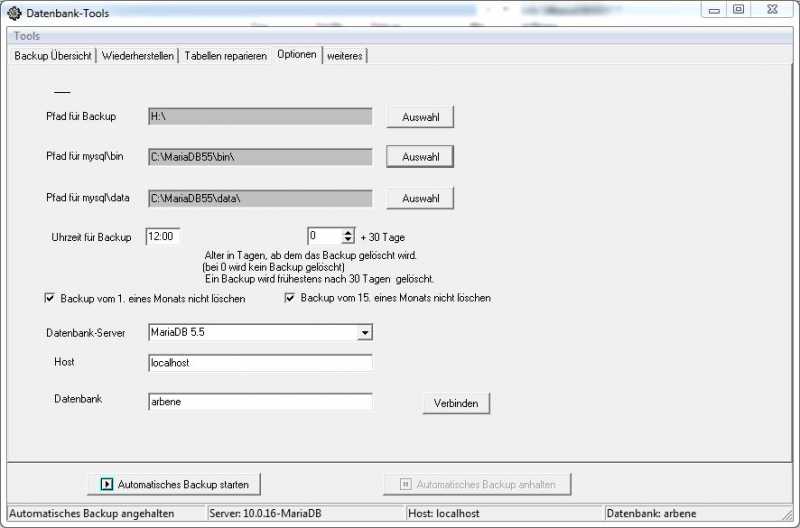Click the Host input field
800x528 pixels.
pos(259,363)
